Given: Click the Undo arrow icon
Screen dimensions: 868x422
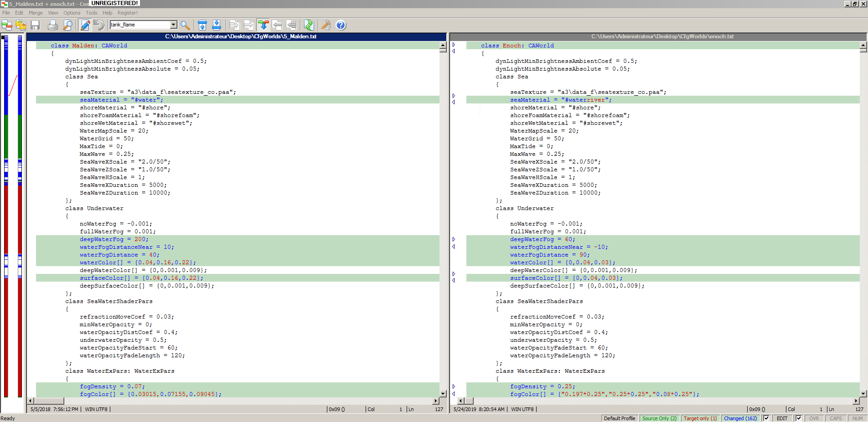Looking at the screenshot, I should 98,25.
